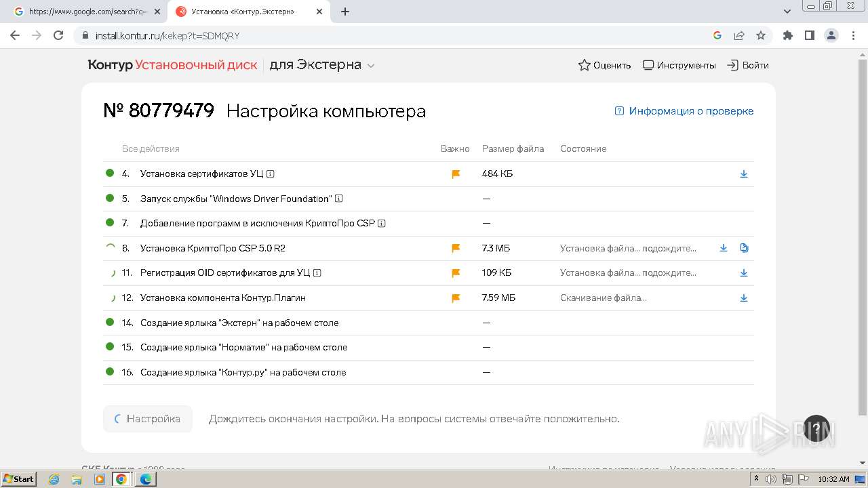Open Microsoft Edge from the taskbar
The image size is (868, 488).
click(145, 479)
